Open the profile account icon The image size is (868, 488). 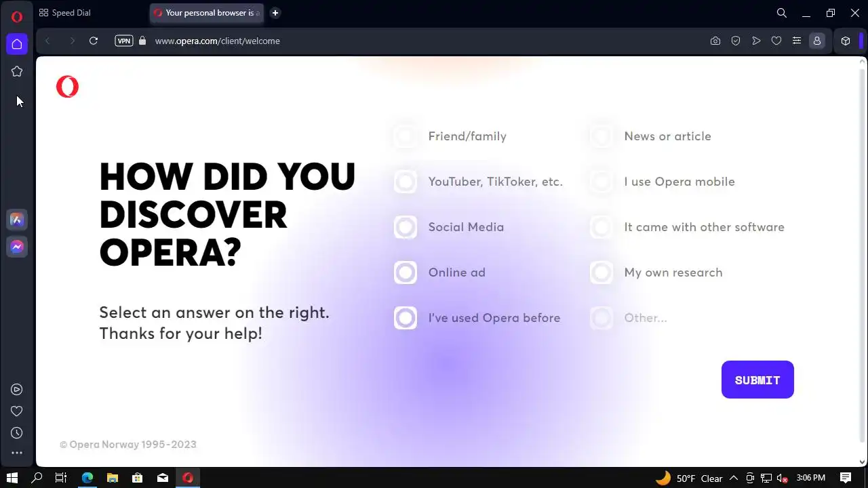click(817, 41)
